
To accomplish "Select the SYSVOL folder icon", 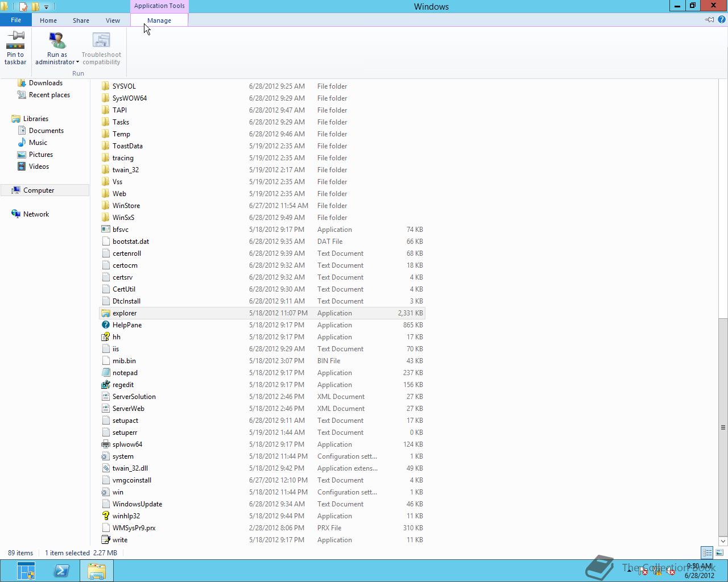I will point(105,86).
